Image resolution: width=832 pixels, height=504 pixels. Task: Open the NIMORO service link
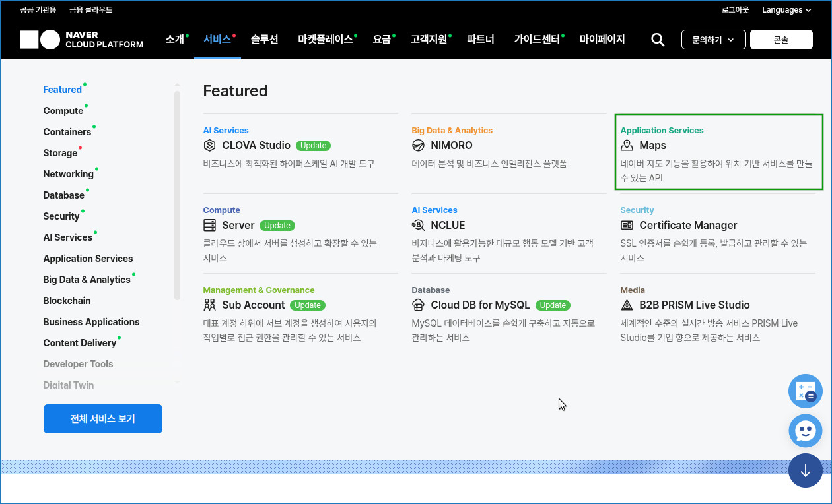pyautogui.click(x=452, y=145)
